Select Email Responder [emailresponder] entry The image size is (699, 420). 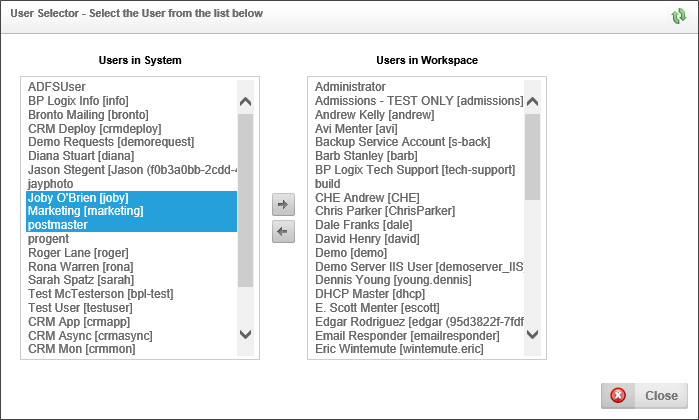[x=407, y=336]
